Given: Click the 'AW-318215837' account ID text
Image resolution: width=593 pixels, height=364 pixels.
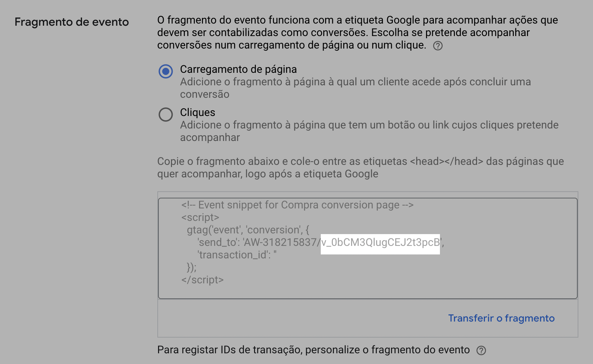Looking at the screenshot, I should [279, 242].
